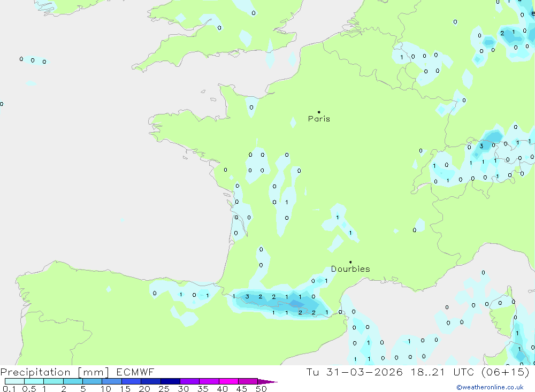Click the 10–15 mm legend color swatch
The width and height of the screenshot is (535, 392).
coord(112,381)
